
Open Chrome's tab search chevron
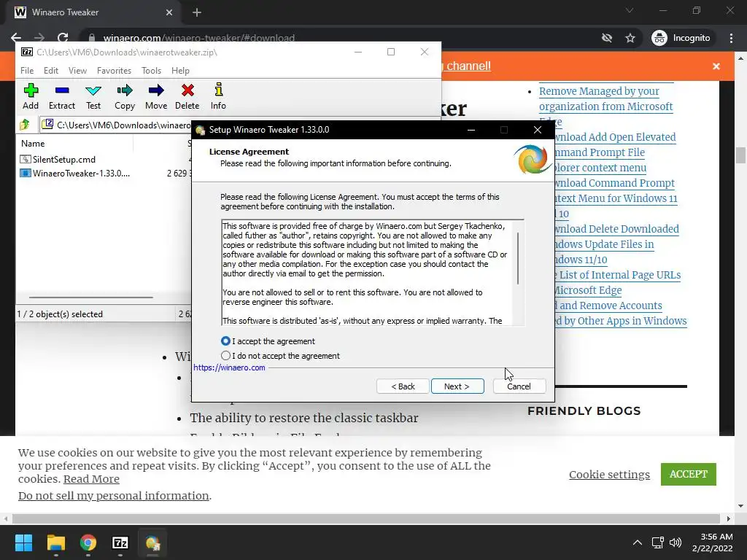pyautogui.click(x=630, y=10)
